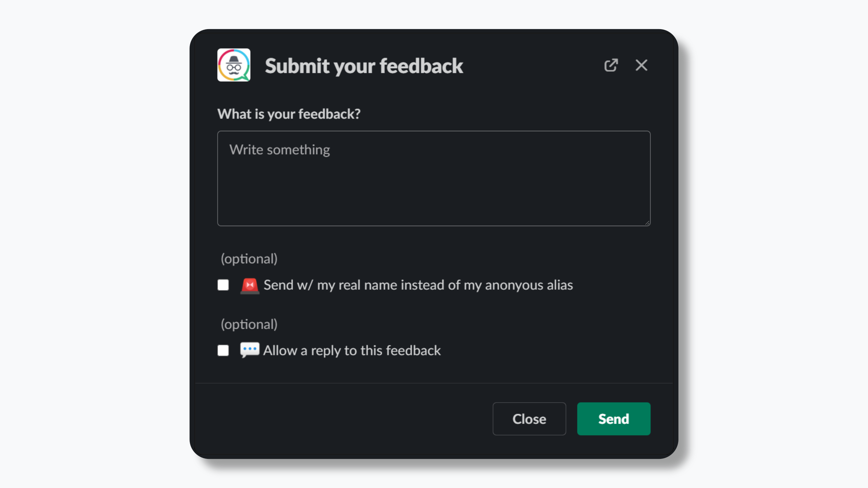Tick the allow a reply checkbox
Screen dimensions: 868x488
pos(223,350)
